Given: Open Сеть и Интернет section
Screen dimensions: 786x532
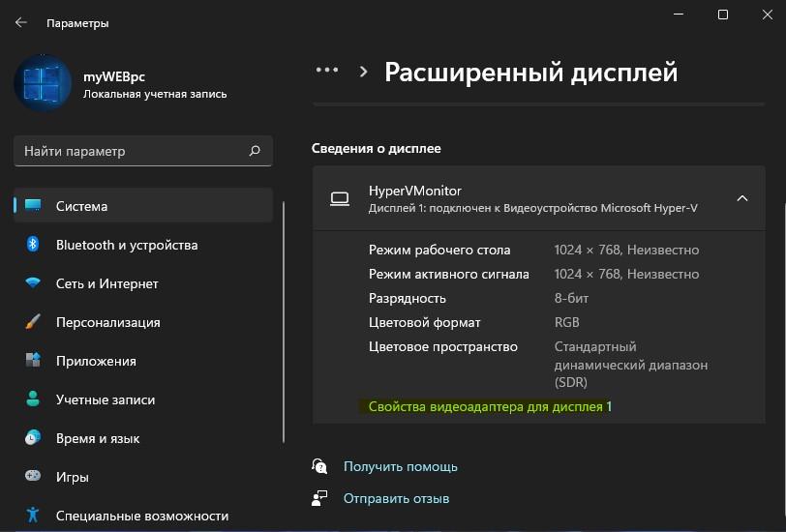Looking at the screenshot, I should (x=143, y=283).
